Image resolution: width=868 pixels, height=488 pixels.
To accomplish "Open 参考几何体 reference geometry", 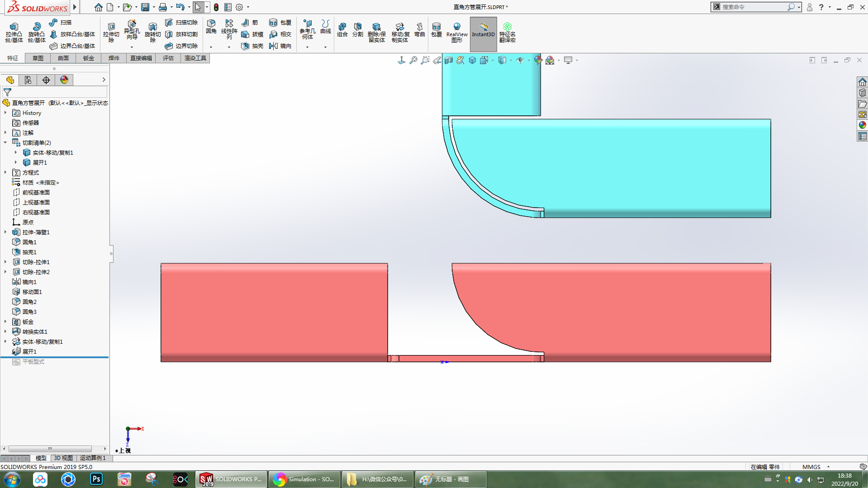I will [308, 29].
